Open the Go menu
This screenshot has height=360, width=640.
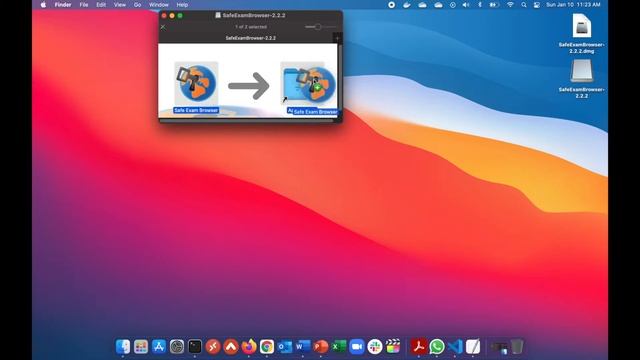(137, 5)
